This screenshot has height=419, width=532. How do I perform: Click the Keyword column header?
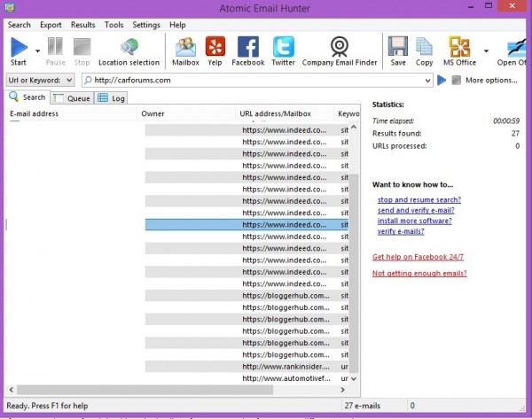[x=348, y=113]
